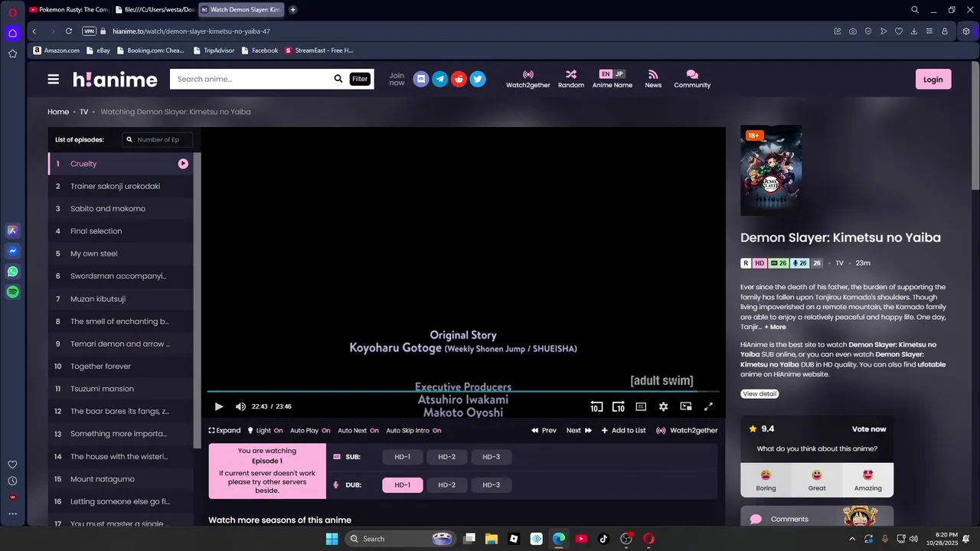This screenshot has width=980, height=551.
Task: Open the Community page
Action: click(692, 79)
